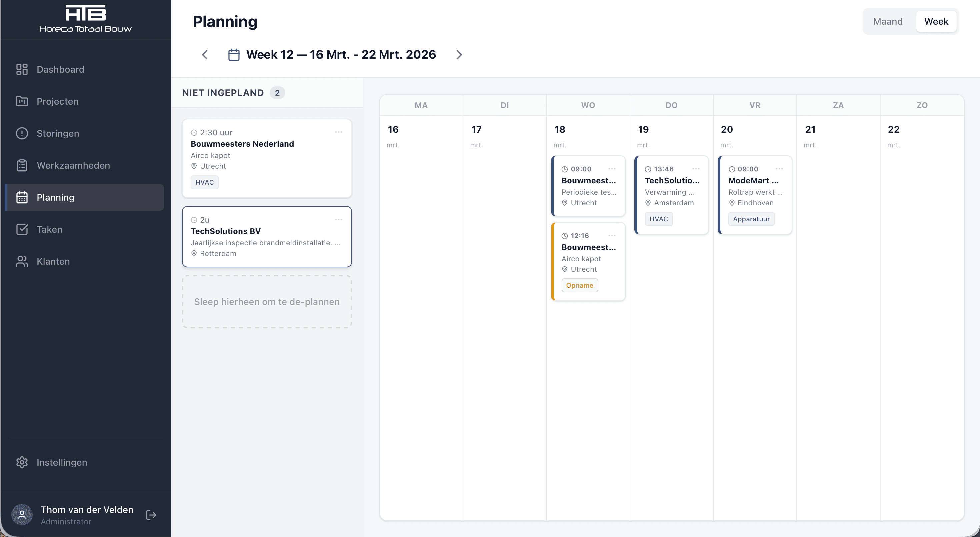The image size is (980, 537).
Task: Open the calendar icon next to Week 12
Action: point(234,55)
